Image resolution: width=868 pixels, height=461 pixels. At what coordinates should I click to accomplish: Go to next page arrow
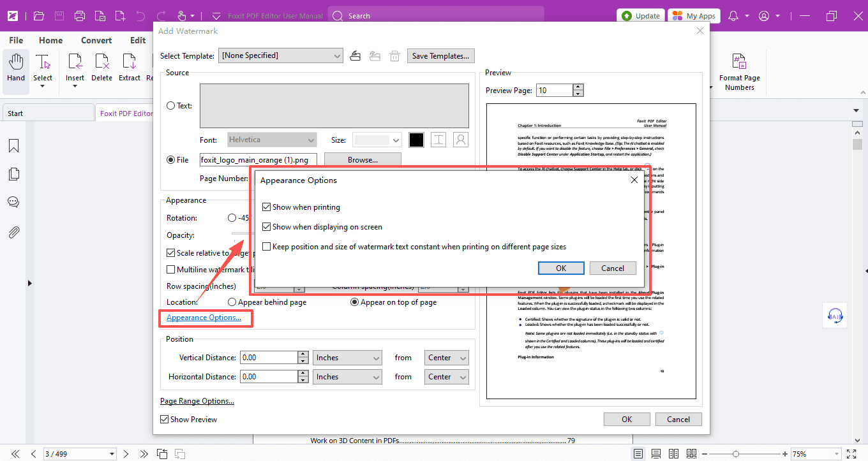coord(126,454)
